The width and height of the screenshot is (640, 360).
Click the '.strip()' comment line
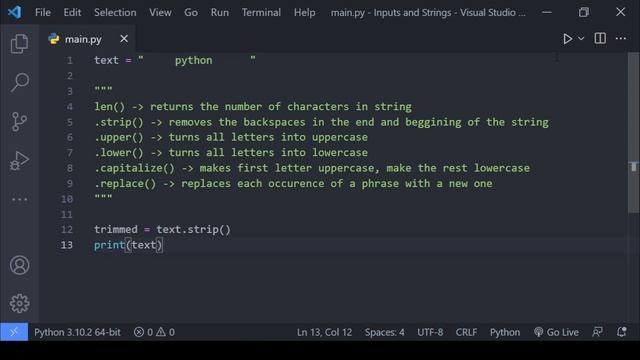click(321, 122)
